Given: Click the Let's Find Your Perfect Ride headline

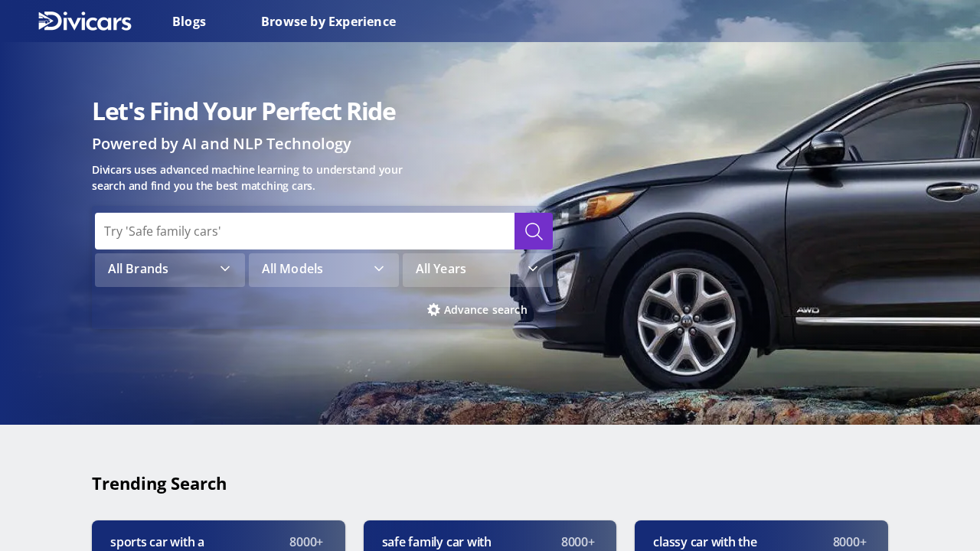Looking at the screenshot, I should 243,112.
